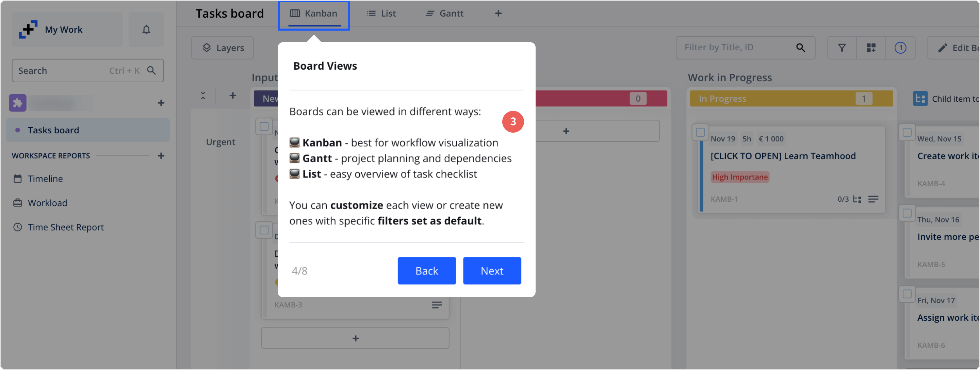The height and width of the screenshot is (370, 980).
Task: Click description lines icon on KAMB-3 card
Action: (x=437, y=305)
